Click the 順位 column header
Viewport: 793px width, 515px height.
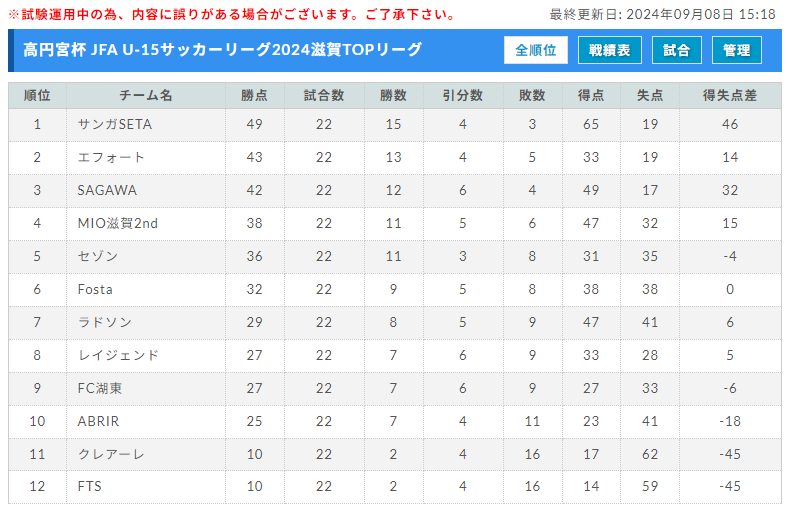37,96
